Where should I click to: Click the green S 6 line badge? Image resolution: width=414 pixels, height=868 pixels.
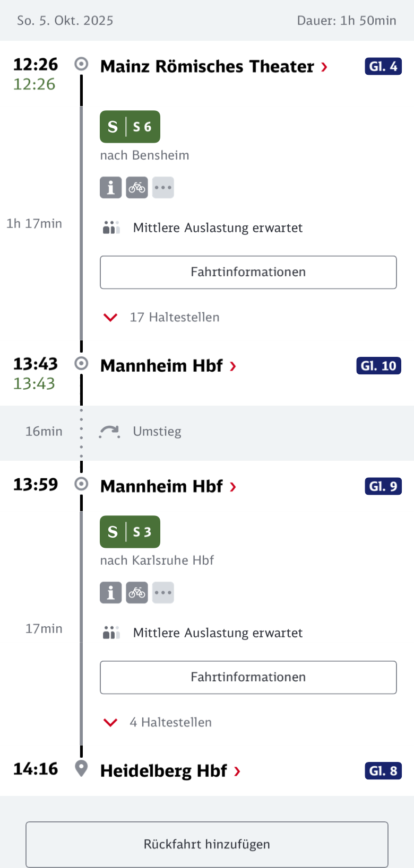point(130,127)
